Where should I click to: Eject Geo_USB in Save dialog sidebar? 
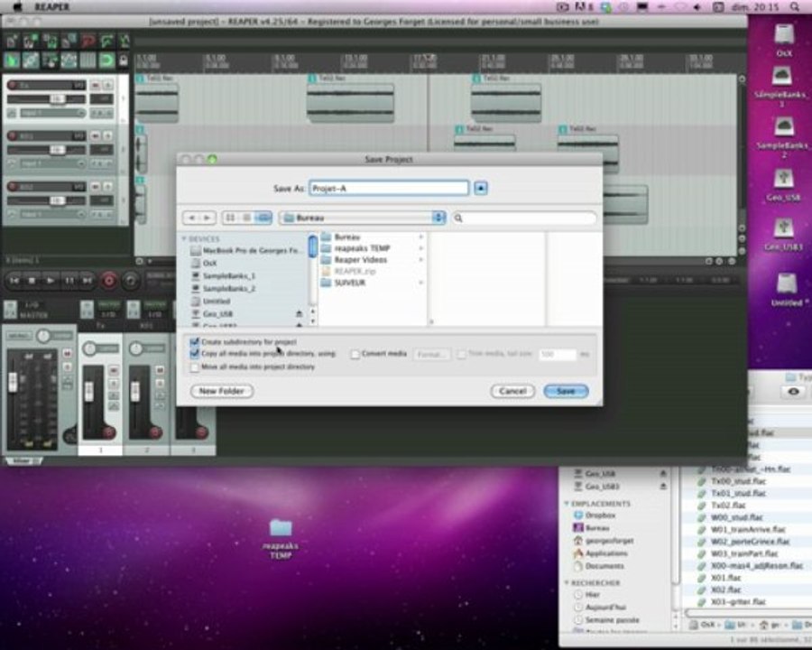(299, 313)
